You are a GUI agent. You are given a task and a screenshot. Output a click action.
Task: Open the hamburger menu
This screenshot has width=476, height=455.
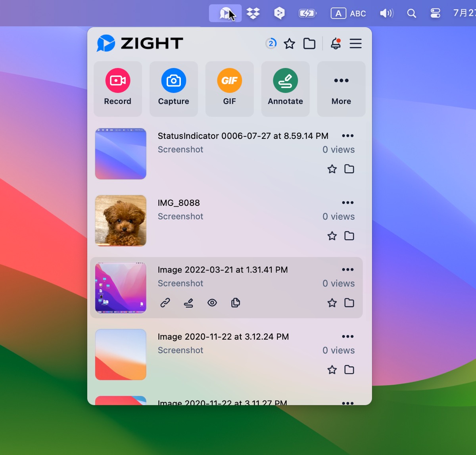pos(356,44)
